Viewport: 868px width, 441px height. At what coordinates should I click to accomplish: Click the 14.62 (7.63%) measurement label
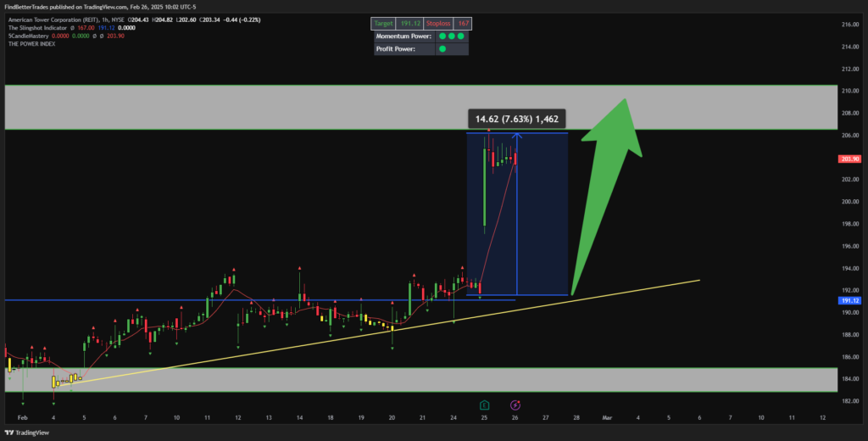[516, 119]
